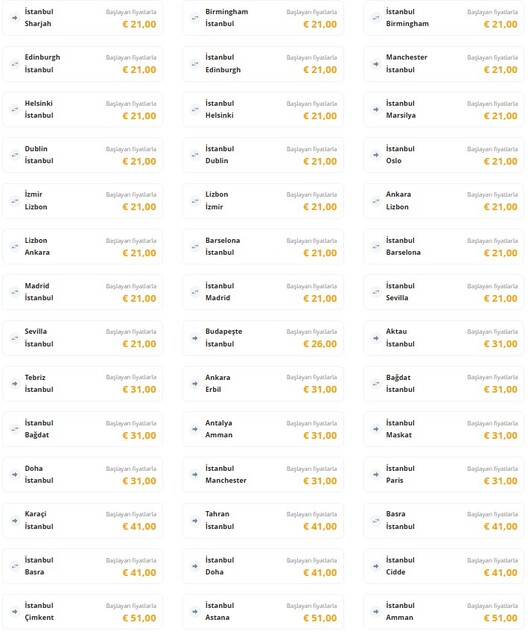Click the arrow icon beside Tebriz–İstanbul
528x640 pixels.
click(15, 384)
